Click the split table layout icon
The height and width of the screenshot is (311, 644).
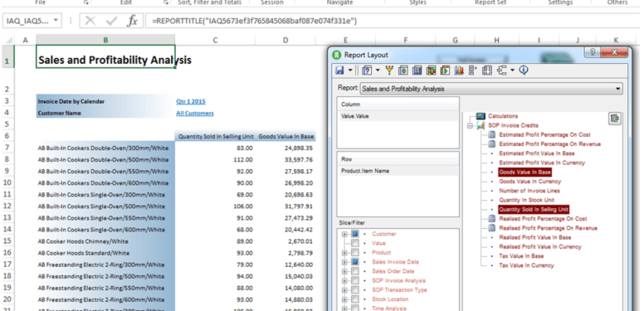487,70
